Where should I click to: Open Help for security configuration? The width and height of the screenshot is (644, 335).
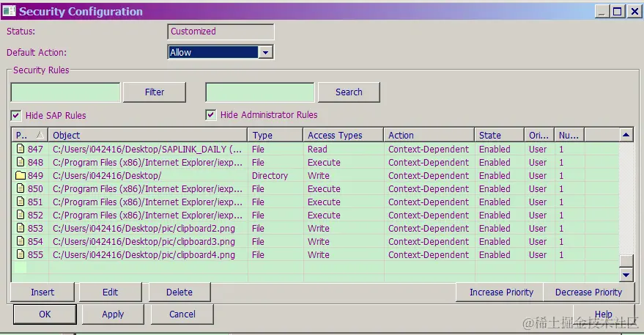coord(604,314)
